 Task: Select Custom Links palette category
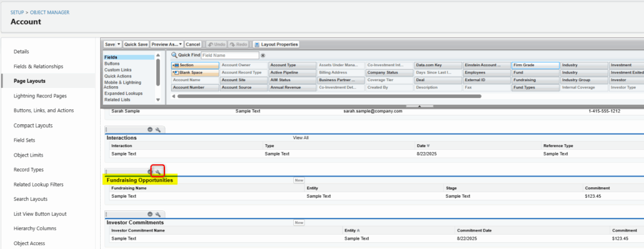[x=118, y=70]
